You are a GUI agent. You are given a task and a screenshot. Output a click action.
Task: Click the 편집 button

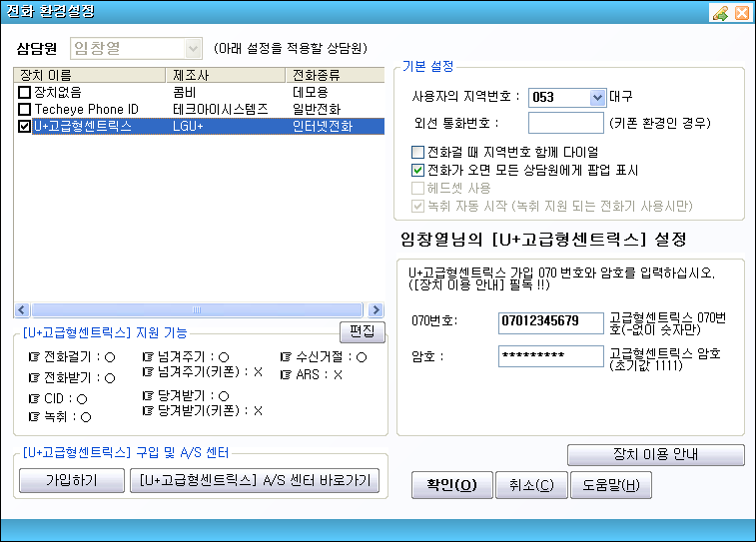click(363, 331)
